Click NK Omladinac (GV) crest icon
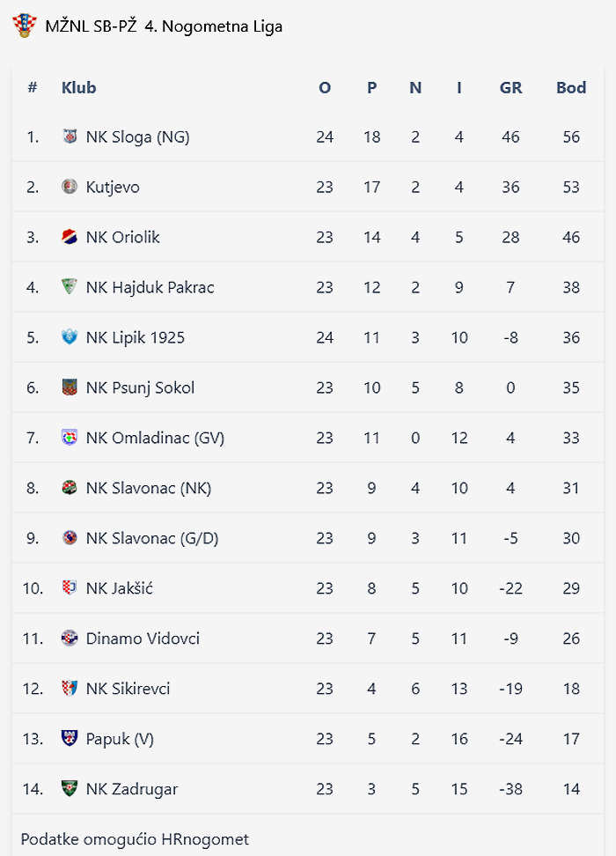616x856 pixels. [x=70, y=438]
